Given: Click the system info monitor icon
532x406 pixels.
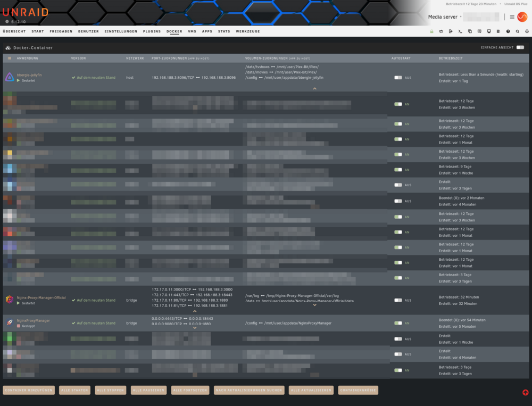Looking at the screenshot, I should click(489, 31).
